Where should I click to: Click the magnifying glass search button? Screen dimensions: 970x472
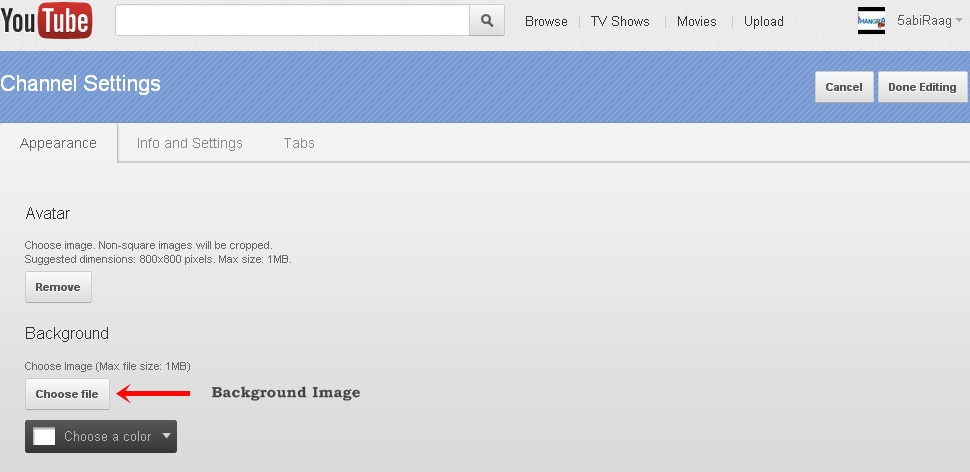pyautogui.click(x=487, y=20)
